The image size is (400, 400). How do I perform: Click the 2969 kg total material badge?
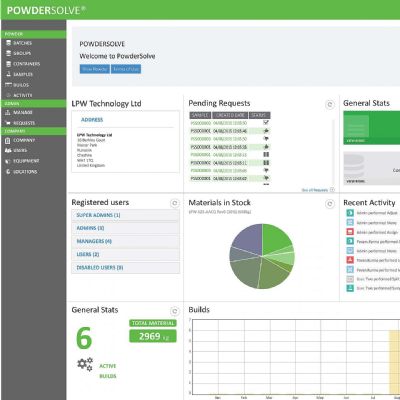[153, 336]
